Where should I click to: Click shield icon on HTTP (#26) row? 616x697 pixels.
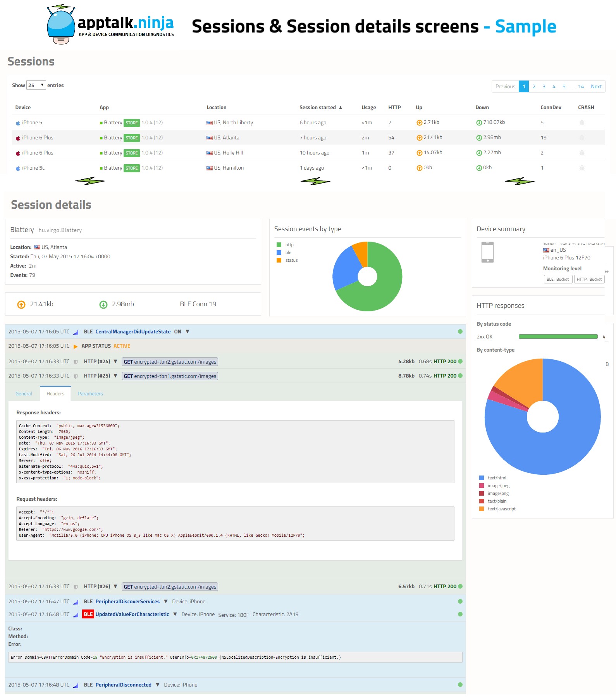tap(76, 587)
